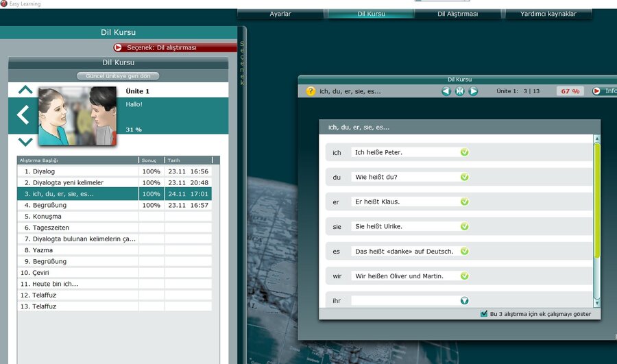Click the 'Tarih' column header

[189, 160]
